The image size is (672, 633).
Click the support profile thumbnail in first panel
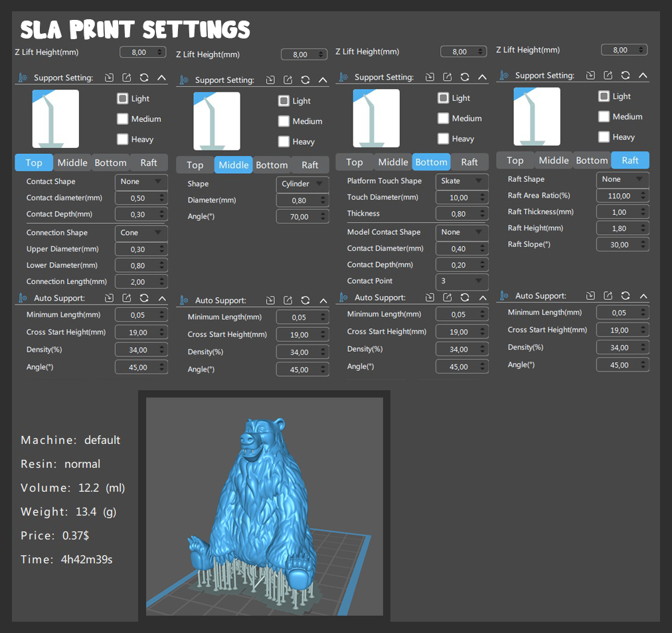click(55, 119)
